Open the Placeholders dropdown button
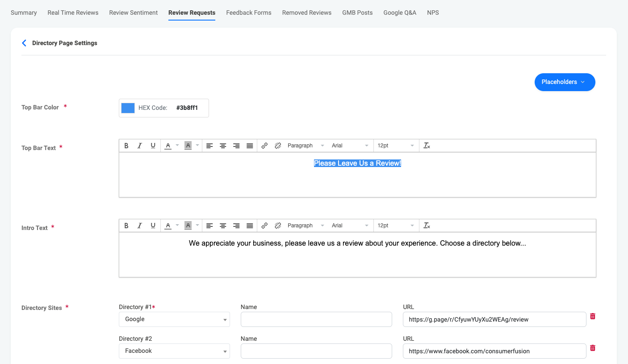628x364 pixels. 565,82
